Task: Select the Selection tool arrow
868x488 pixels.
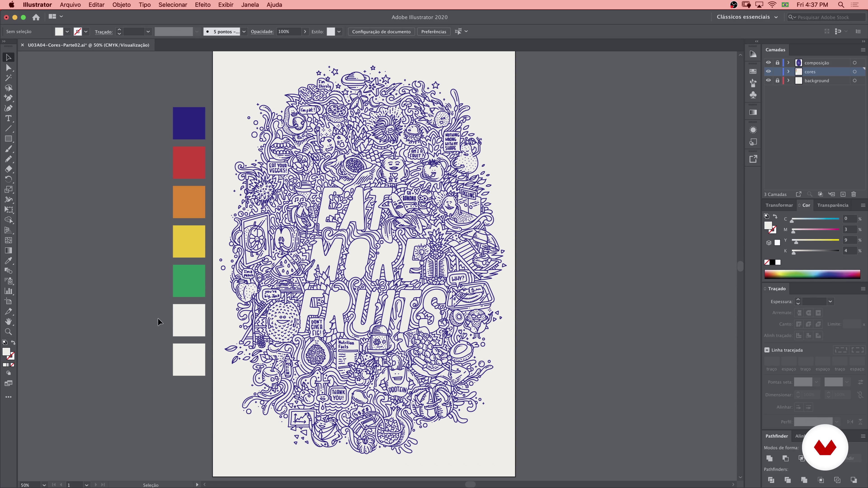Action: [8, 58]
